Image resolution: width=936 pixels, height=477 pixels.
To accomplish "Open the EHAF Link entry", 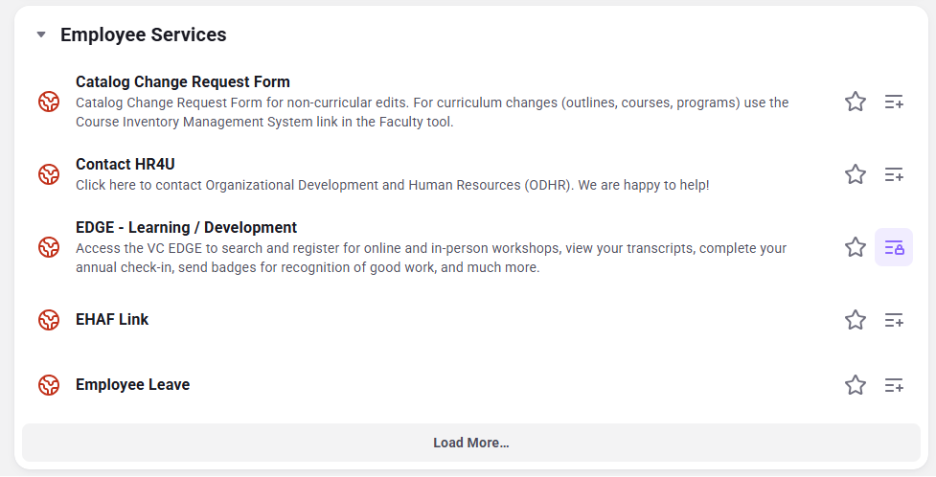I will [x=112, y=319].
